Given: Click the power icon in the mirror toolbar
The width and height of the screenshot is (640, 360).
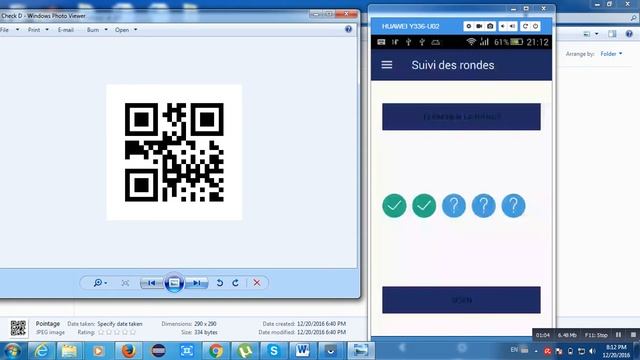Looking at the screenshot, I should [x=536, y=26].
